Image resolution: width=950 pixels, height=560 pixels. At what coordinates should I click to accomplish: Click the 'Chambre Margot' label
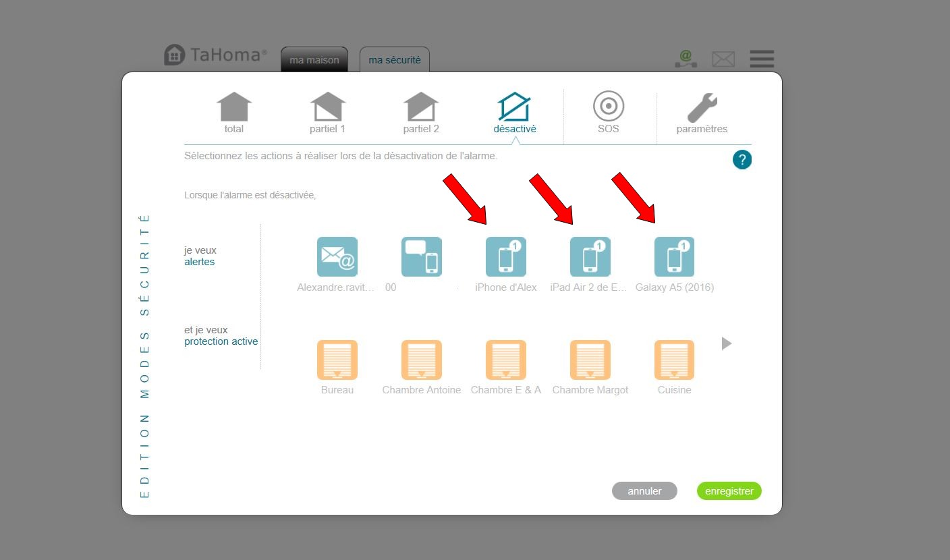pos(590,390)
